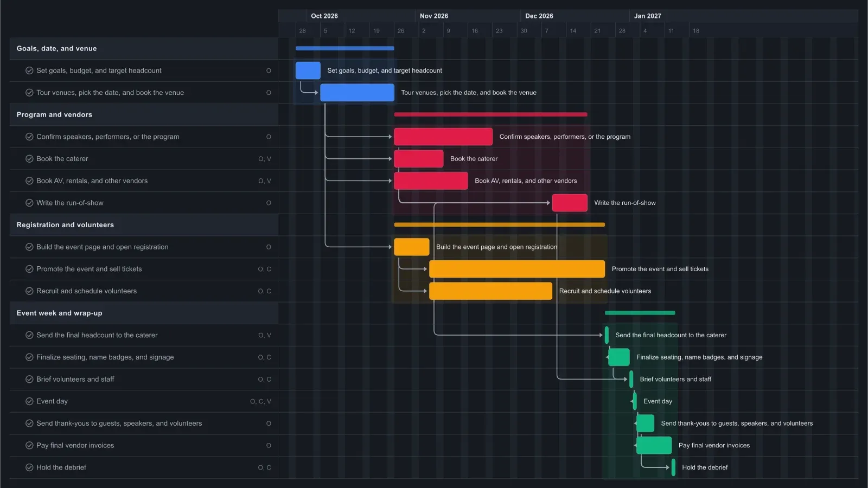Click check icon beside Recruit and schedule volunteers
The height and width of the screenshot is (488, 868).
pyautogui.click(x=29, y=291)
